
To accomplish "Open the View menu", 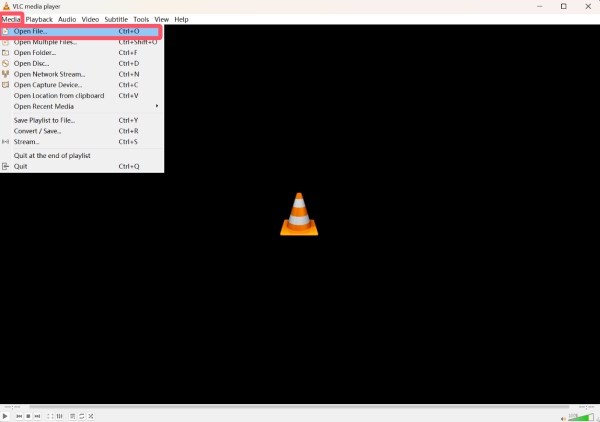I will pyautogui.click(x=161, y=19).
